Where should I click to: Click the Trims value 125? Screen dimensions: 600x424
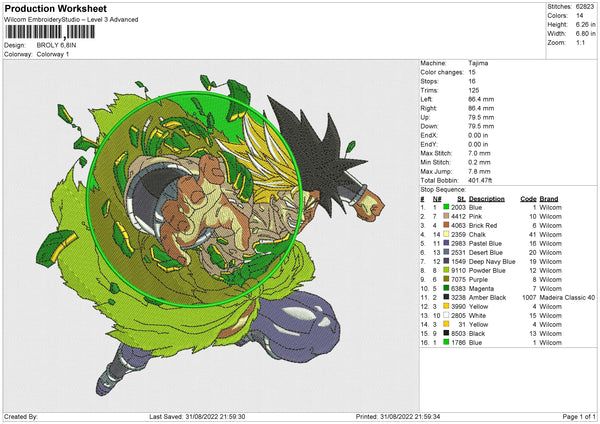(474, 90)
